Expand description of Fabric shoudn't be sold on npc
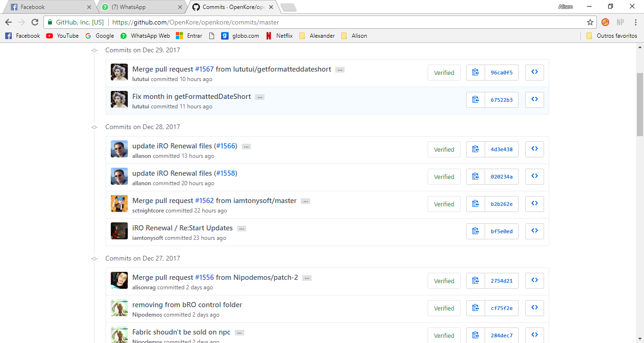This screenshot has height=343, width=644. [239, 333]
